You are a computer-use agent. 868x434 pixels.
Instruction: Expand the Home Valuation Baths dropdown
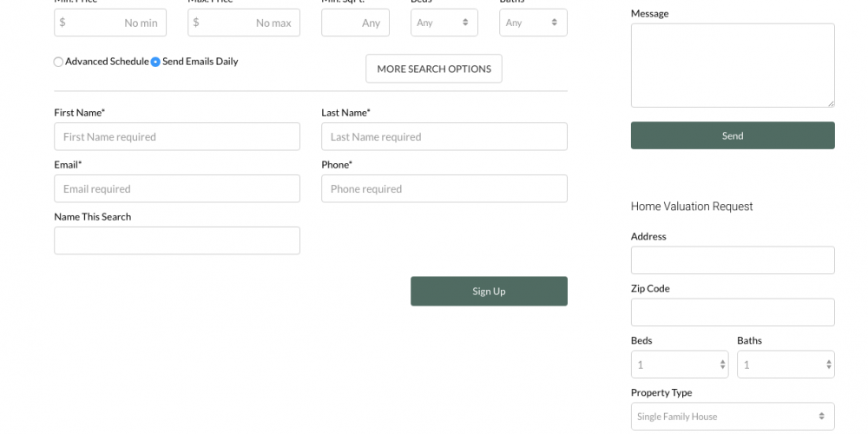(785, 365)
